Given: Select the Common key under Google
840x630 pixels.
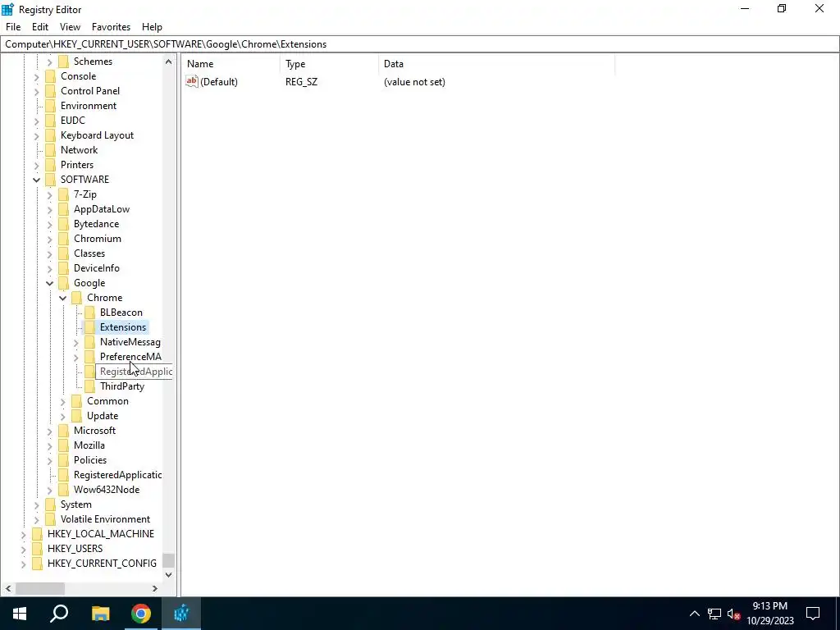Looking at the screenshot, I should [x=107, y=401].
